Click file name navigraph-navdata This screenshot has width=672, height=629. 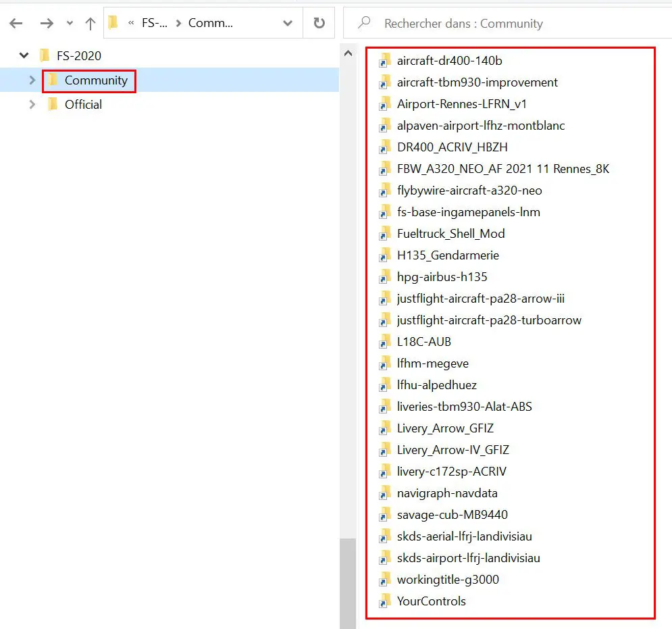[x=447, y=493]
